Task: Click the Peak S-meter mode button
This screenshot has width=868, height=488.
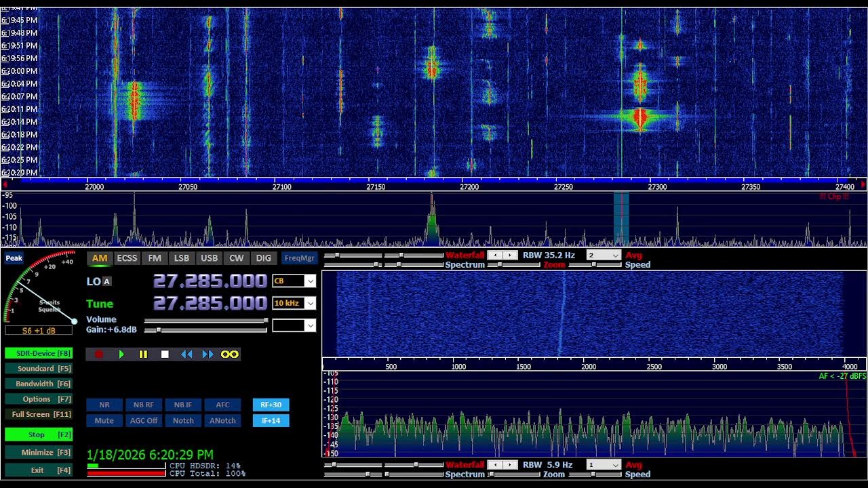Action: pyautogui.click(x=14, y=258)
